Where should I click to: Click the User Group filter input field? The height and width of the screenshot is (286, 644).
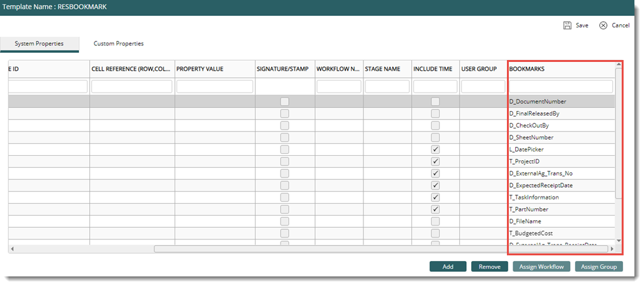pyautogui.click(x=483, y=86)
